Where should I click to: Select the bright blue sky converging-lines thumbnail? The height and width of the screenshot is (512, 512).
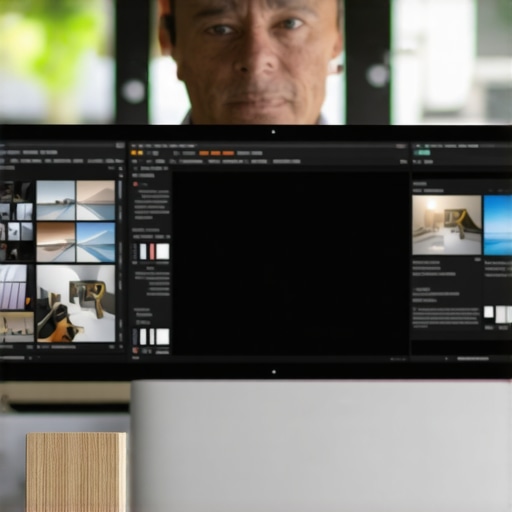click(96, 242)
